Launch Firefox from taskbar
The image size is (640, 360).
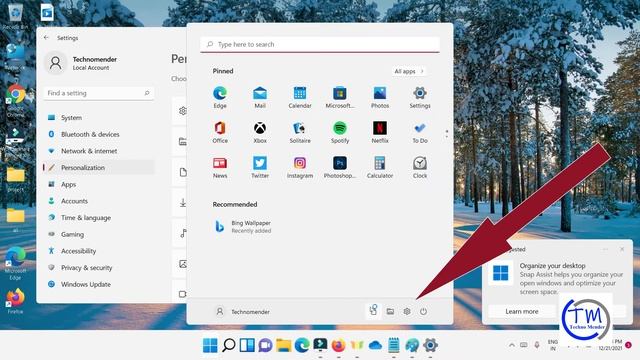[338, 345]
